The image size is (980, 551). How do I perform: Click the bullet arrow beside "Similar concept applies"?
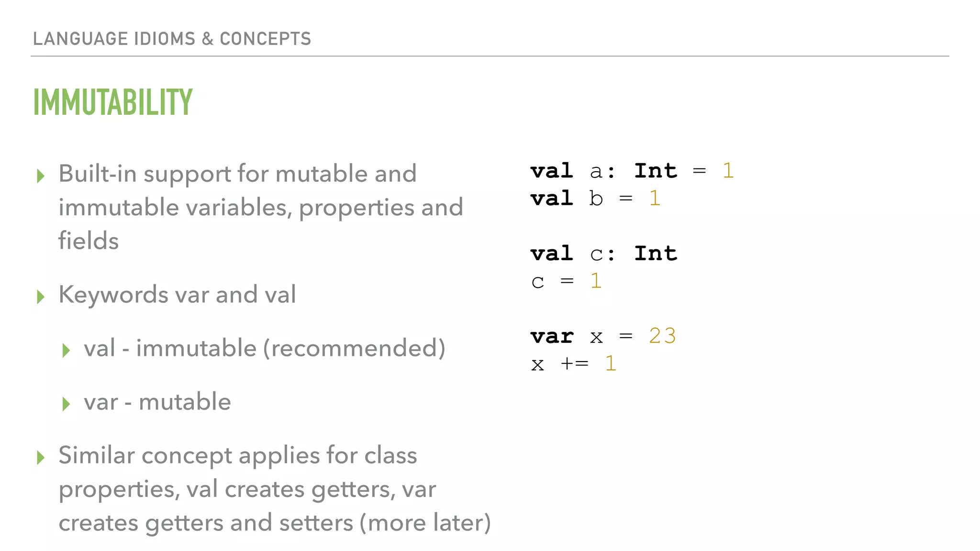point(41,457)
